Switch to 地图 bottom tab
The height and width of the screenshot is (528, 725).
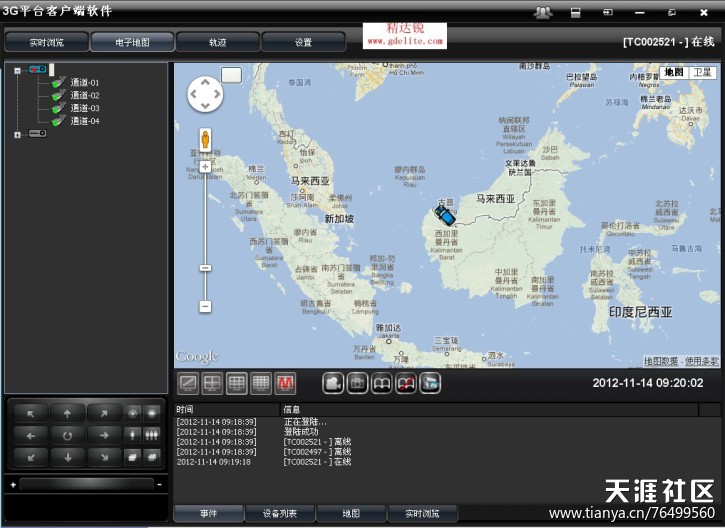[351, 513]
